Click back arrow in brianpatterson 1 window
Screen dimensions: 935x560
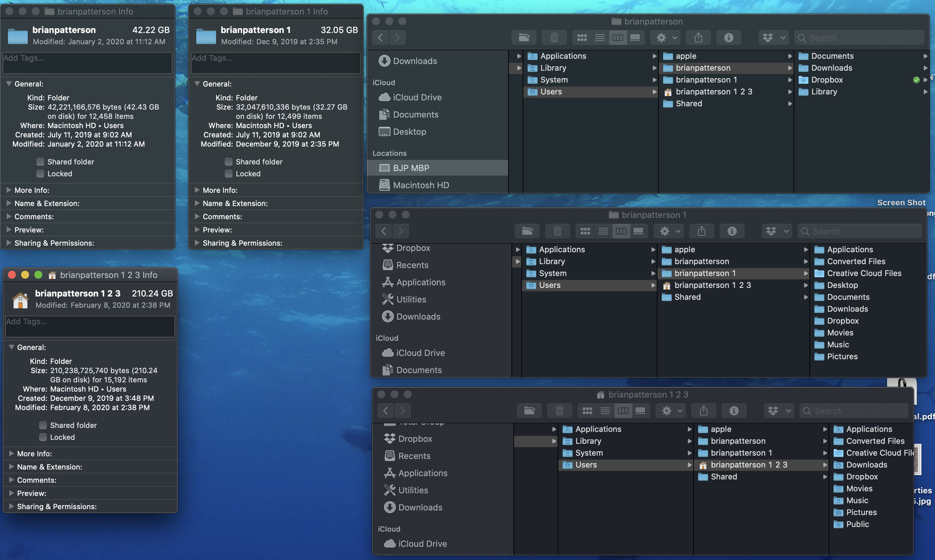click(x=384, y=231)
